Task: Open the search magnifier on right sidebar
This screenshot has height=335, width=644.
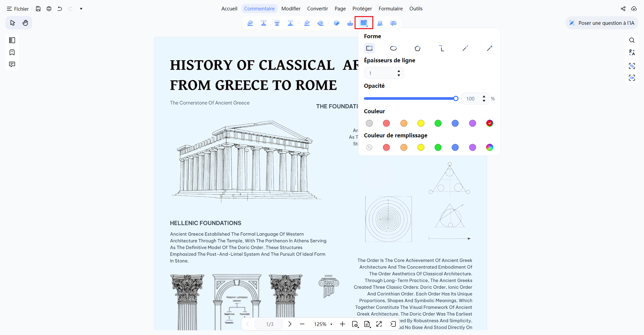Action: 632,40
